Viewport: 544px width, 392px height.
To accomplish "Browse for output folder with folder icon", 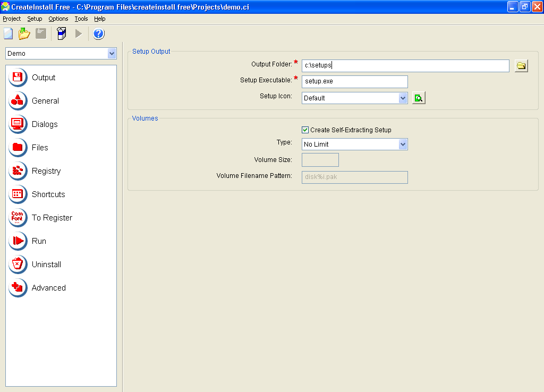I will coord(521,65).
